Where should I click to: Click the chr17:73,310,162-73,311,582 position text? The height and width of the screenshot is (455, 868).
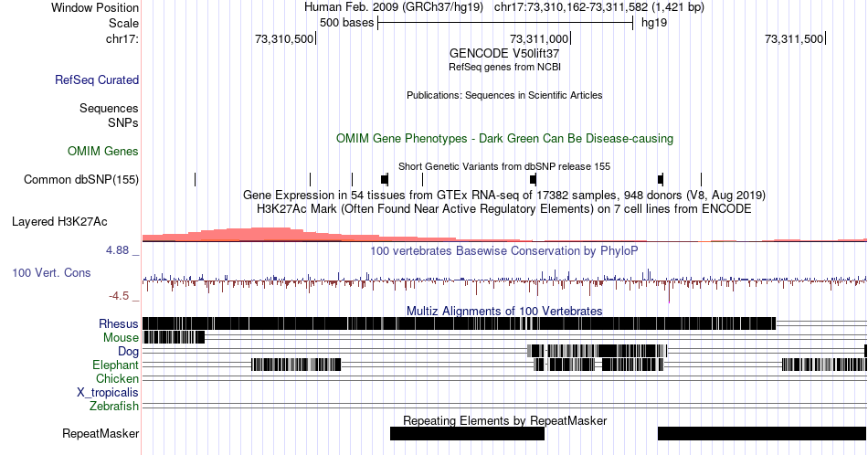coord(599,7)
